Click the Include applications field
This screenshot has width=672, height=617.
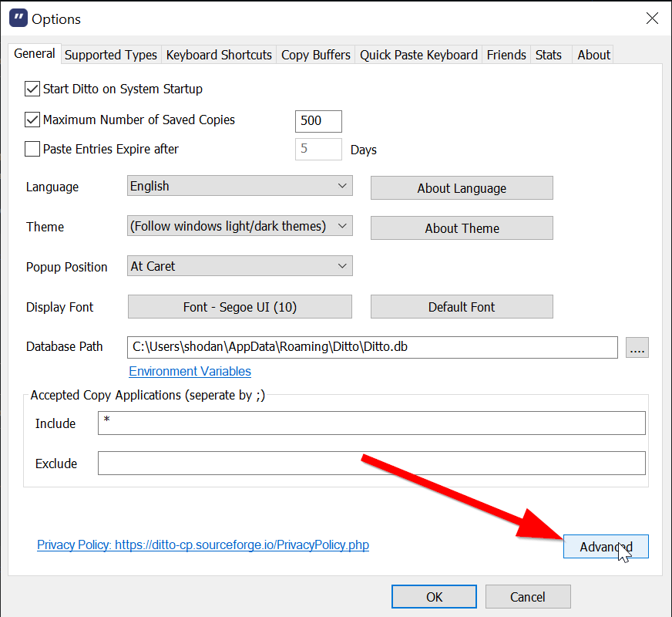[371, 423]
